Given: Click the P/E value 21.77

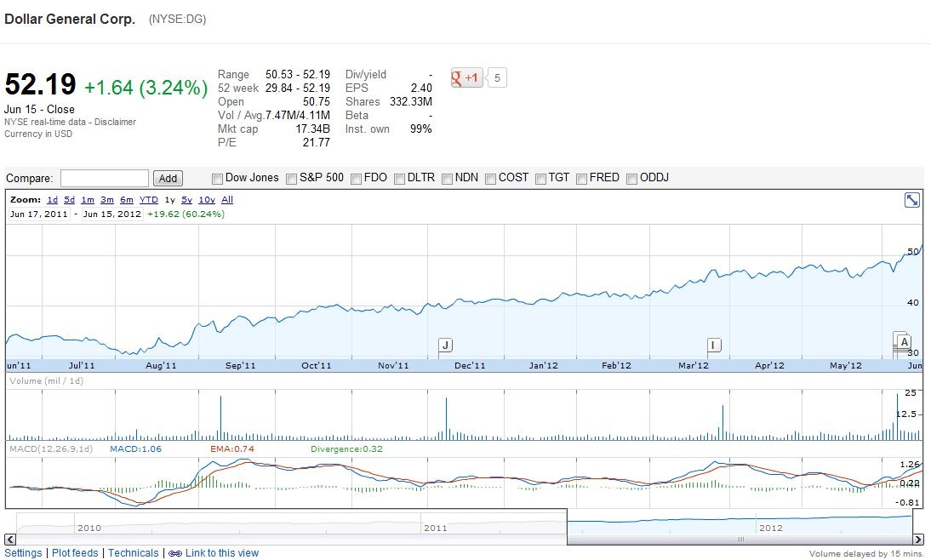Looking at the screenshot, I should (316, 142).
